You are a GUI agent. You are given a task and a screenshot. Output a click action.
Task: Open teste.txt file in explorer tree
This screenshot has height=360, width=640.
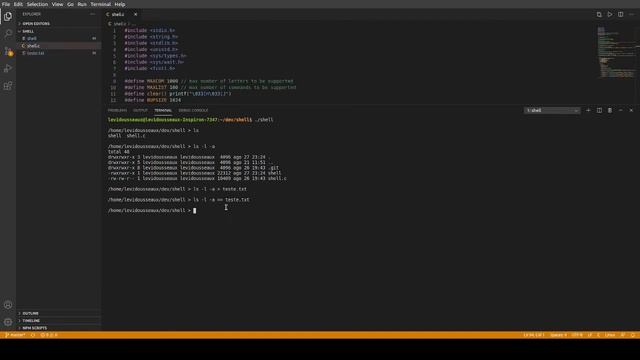click(x=58, y=53)
